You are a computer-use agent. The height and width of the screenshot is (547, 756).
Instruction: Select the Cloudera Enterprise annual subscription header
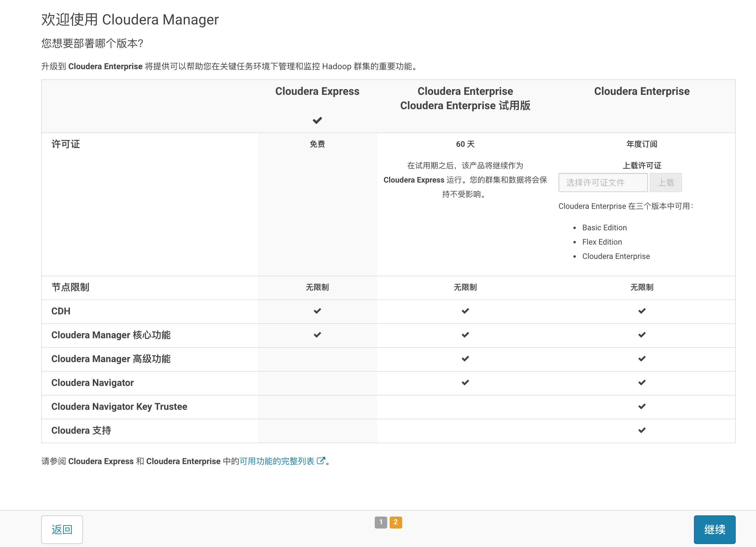(642, 91)
